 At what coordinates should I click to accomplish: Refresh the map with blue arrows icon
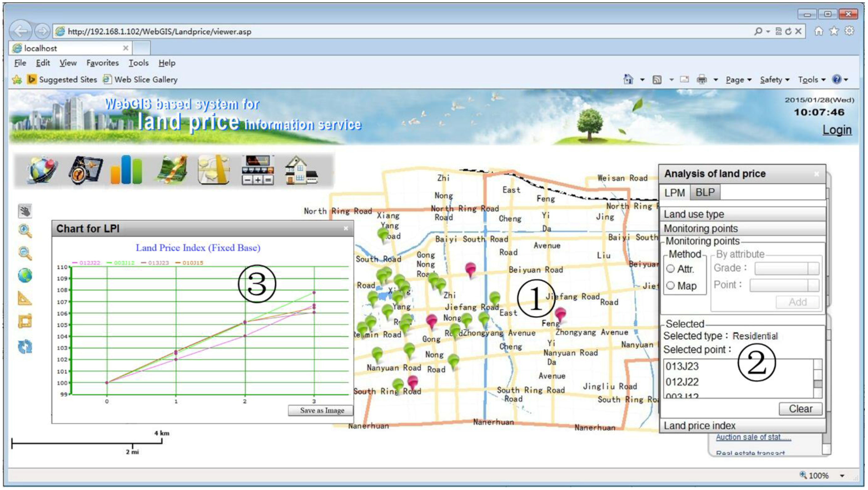(x=25, y=347)
